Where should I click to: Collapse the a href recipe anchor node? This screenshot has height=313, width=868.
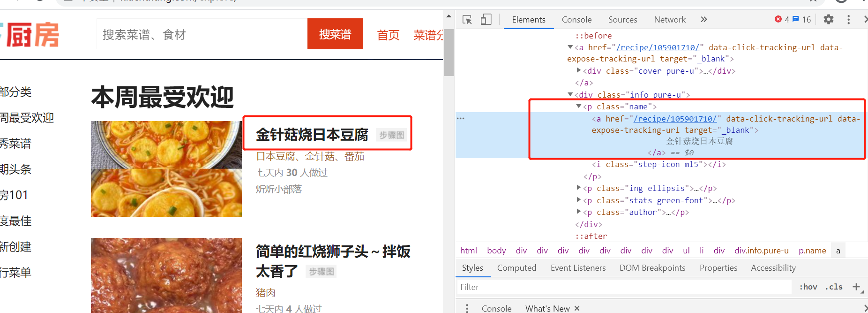point(570,47)
